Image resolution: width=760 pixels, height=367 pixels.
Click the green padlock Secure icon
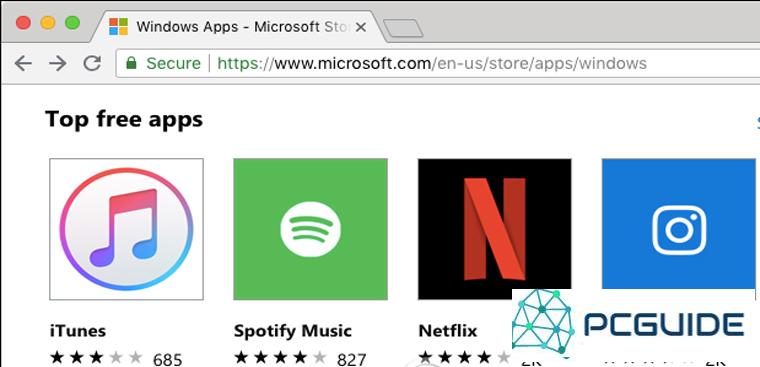(x=131, y=63)
